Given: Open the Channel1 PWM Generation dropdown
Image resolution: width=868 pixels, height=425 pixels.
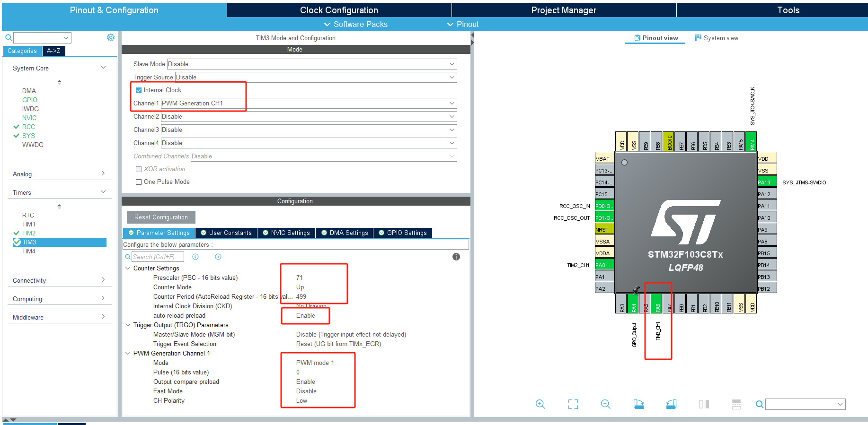Looking at the screenshot, I should point(309,103).
